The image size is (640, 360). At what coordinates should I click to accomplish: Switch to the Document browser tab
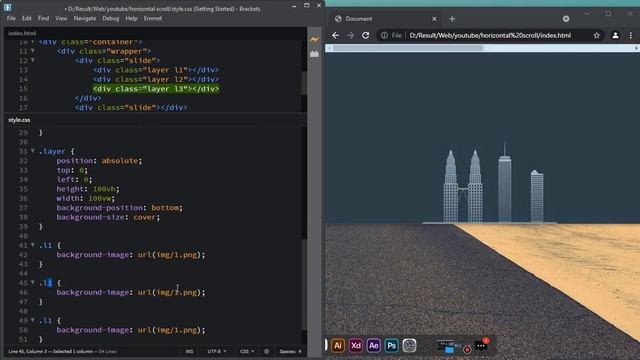pyautogui.click(x=384, y=19)
